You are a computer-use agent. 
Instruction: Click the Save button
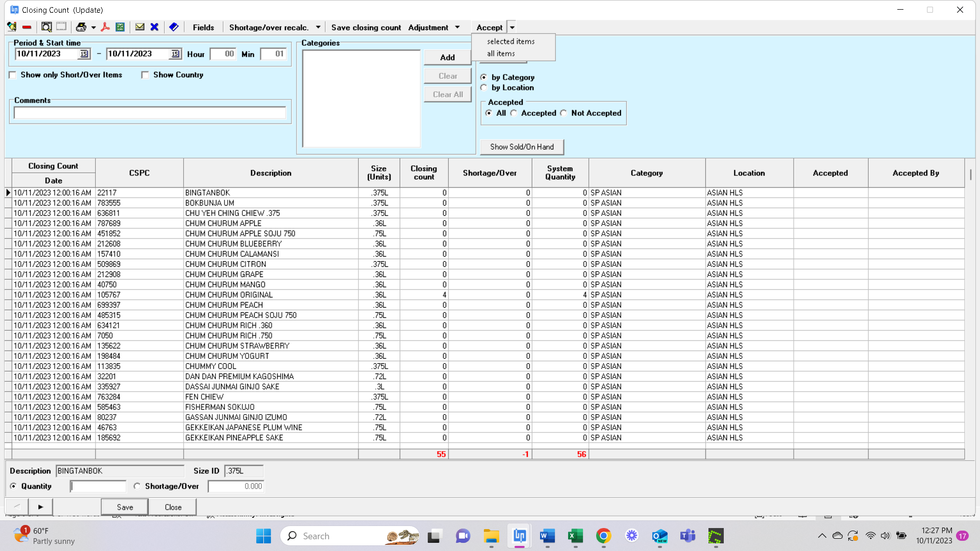coord(125,507)
